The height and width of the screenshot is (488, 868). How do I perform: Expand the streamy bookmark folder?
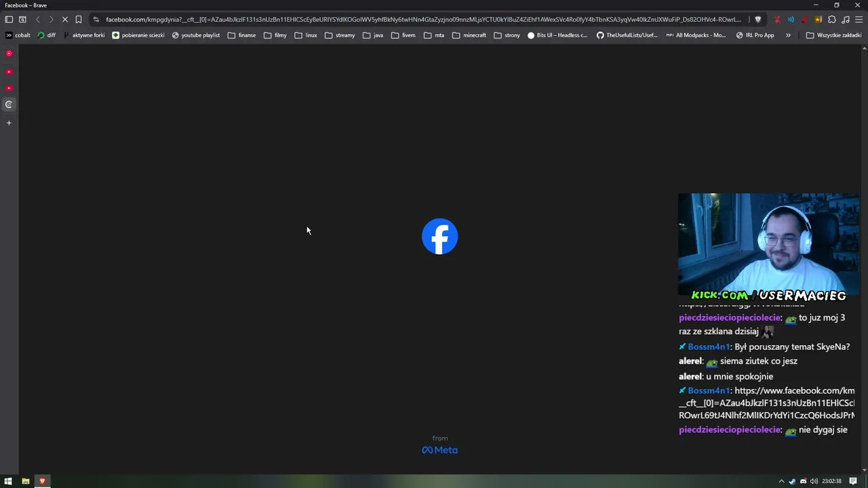[340, 35]
